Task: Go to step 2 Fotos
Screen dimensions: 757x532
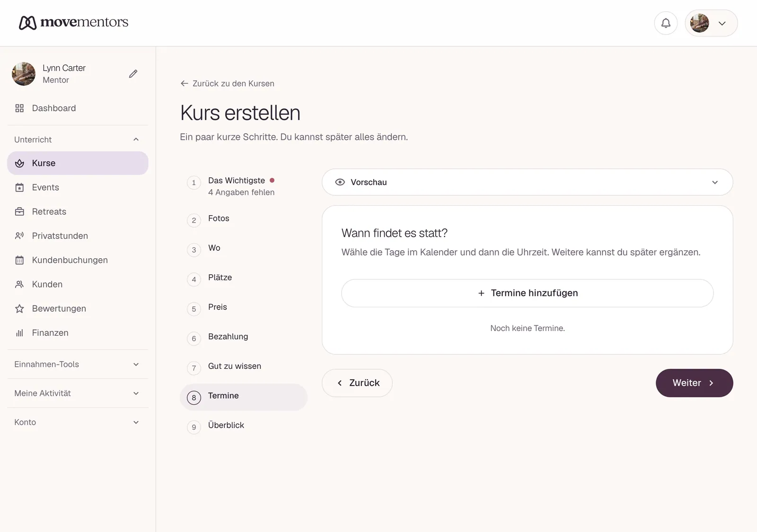Action: (x=244, y=219)
